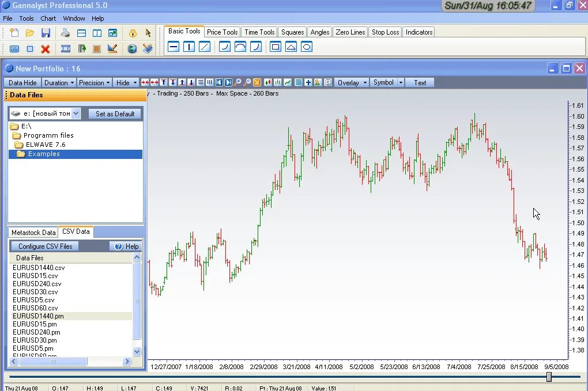Select the ELWAVE 7.6 folder
The width and height of the screenshot is (588, 391).
[x=46, y=145]
